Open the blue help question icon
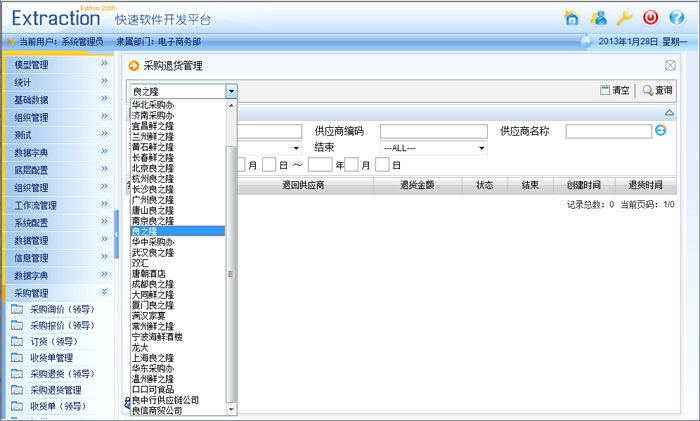 (x=676, y=17)
